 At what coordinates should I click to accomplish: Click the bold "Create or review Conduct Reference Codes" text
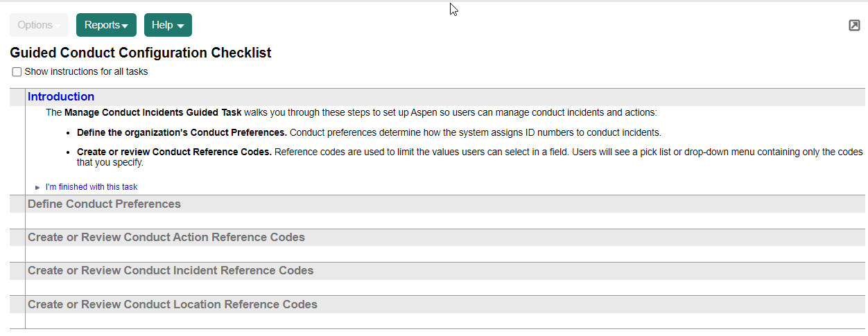(x=174, y=152)
